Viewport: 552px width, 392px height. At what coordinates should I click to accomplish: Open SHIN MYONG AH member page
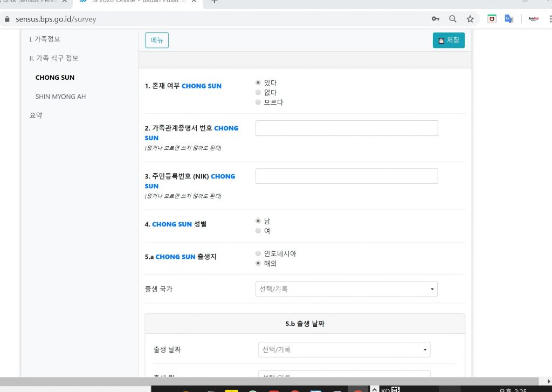60,97
